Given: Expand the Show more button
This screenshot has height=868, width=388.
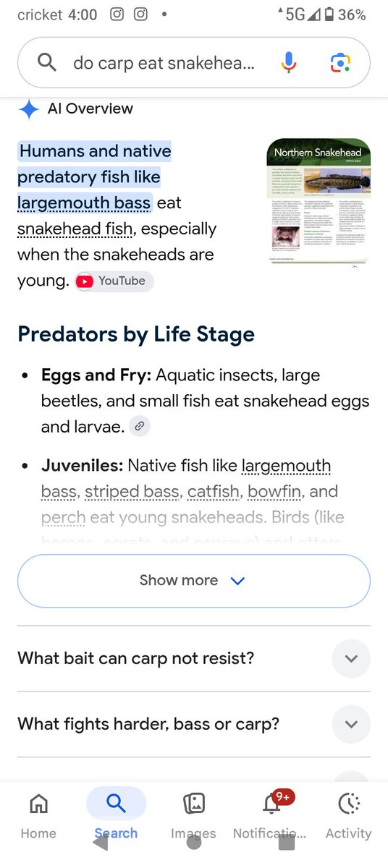Looking at the screenshot, I should (x=193, y=581).
